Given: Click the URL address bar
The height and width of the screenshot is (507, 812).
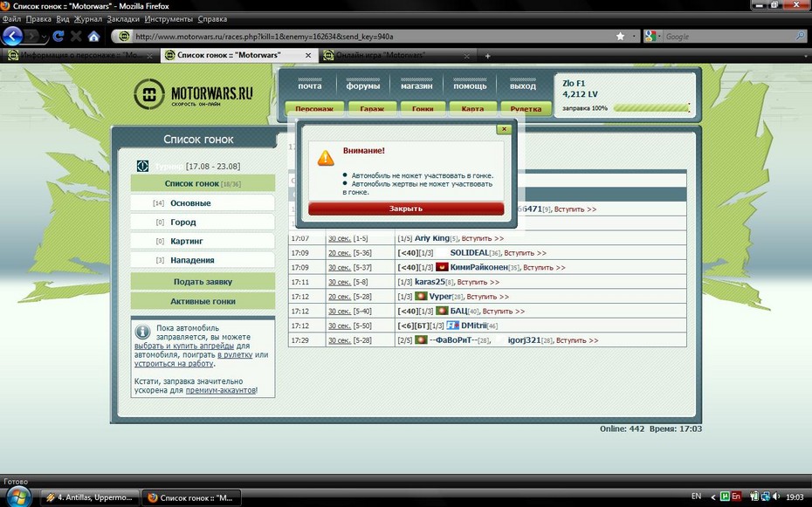Looking at the screenshot, I should point(372,37).
